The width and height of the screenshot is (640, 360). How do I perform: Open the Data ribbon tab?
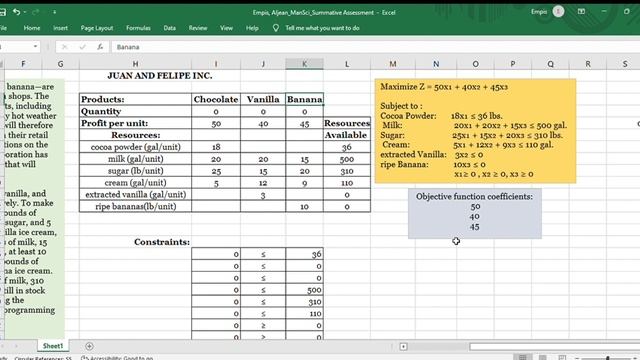point(169,28)
